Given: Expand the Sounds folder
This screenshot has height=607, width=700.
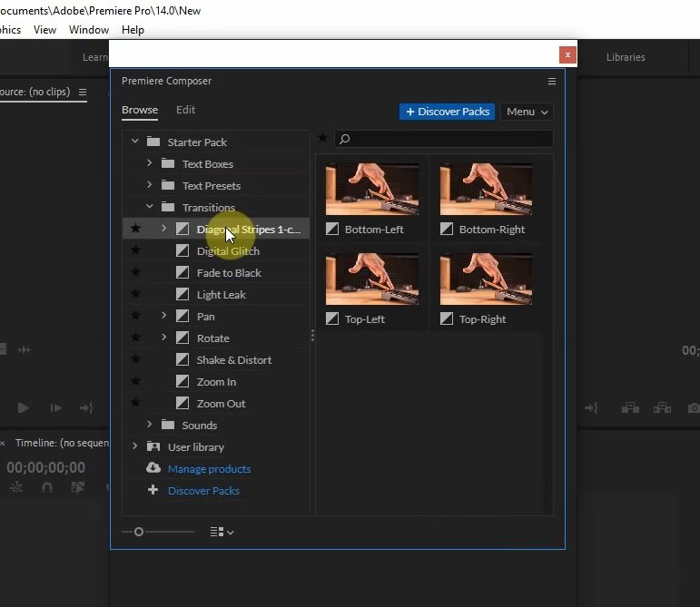Looking at the screenshot, I should click(149, 424).
